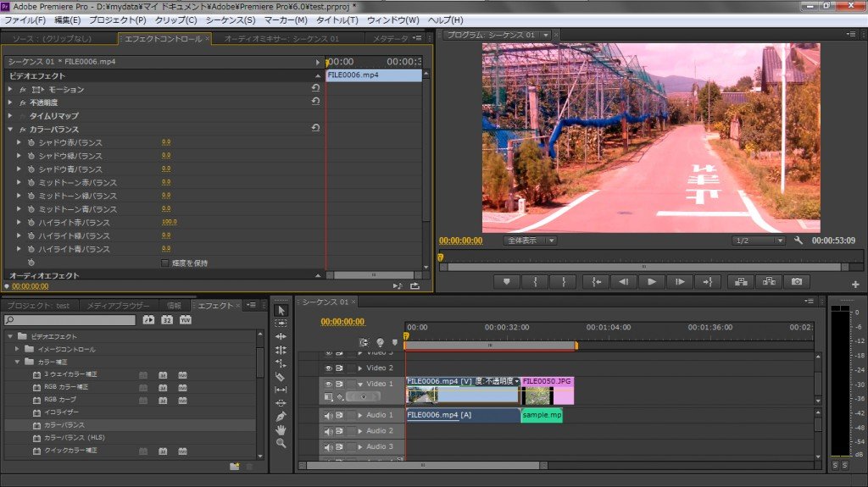Select the Slide tool
Screen dimensions: 868x487
pyautogui.click(x=281, y=403)
